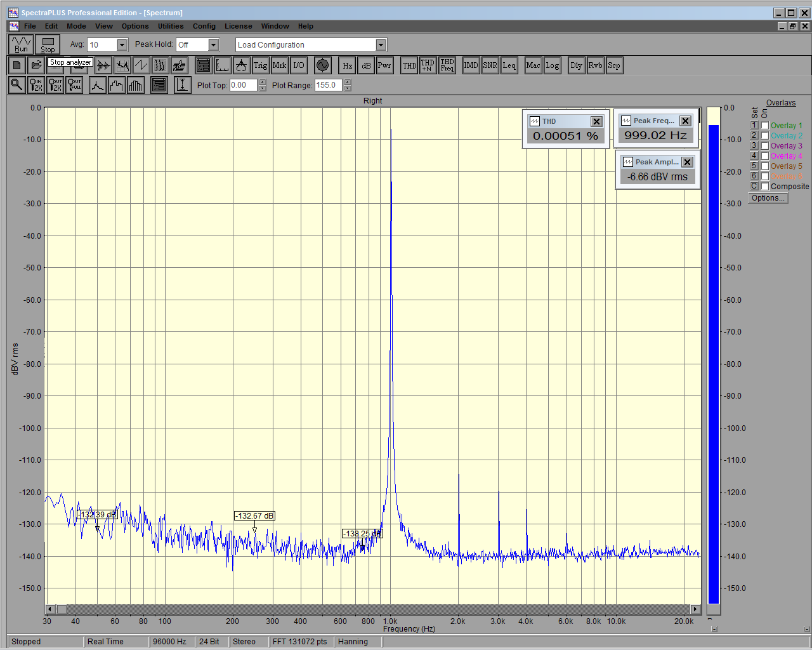Viewport: 812px width, 650px height.
Task: Click the Pwr total power button
Action: point(385,65)
